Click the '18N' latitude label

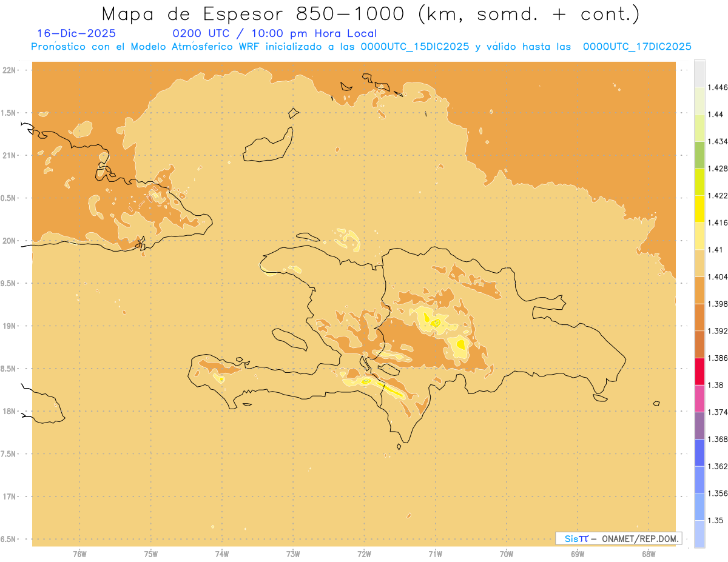(x=10, y=411)
